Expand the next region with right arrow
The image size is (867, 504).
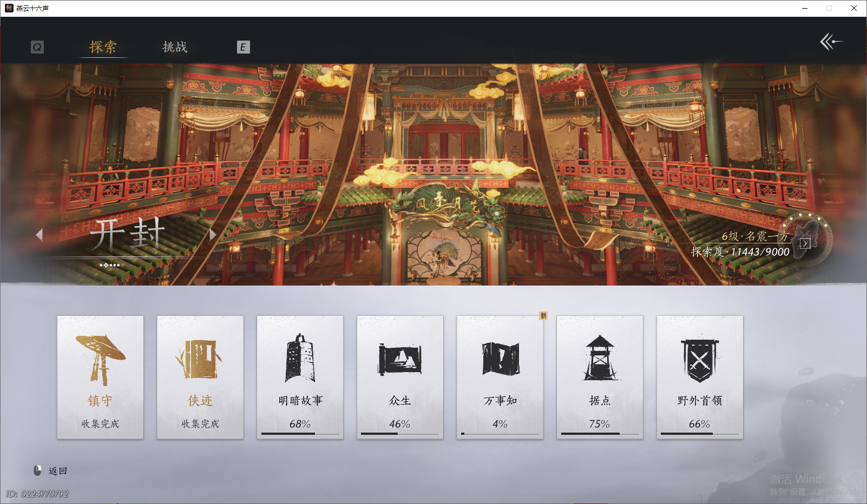212,234
